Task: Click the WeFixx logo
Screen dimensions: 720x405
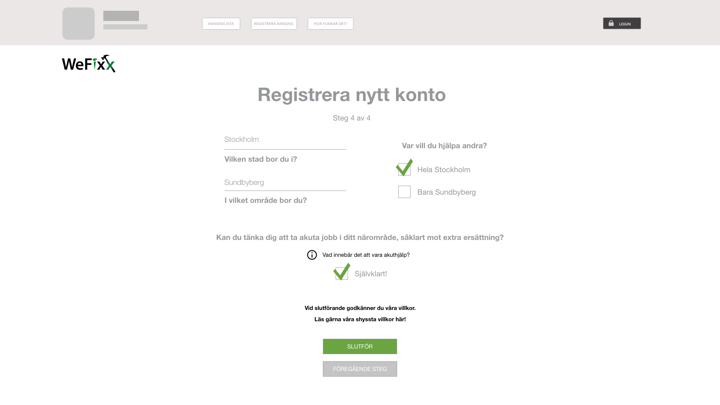Action: (89, 64)
